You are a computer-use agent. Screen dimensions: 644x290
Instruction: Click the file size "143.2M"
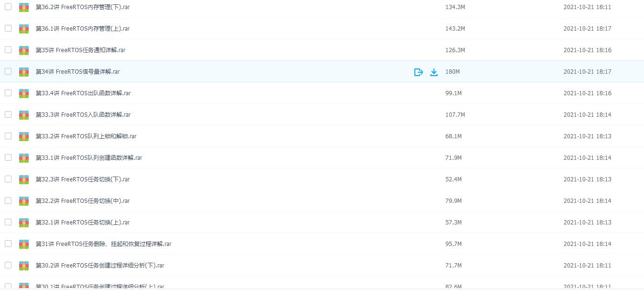pos(455,29)
